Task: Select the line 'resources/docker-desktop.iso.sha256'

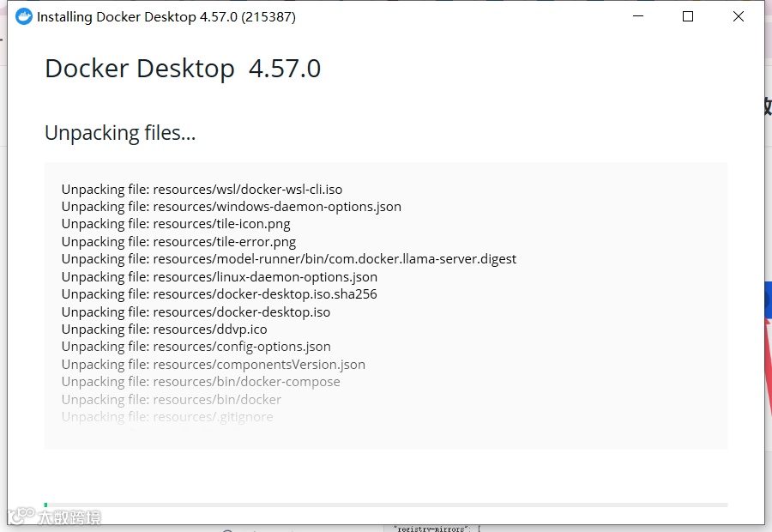Action: click(x=219, y=294)
